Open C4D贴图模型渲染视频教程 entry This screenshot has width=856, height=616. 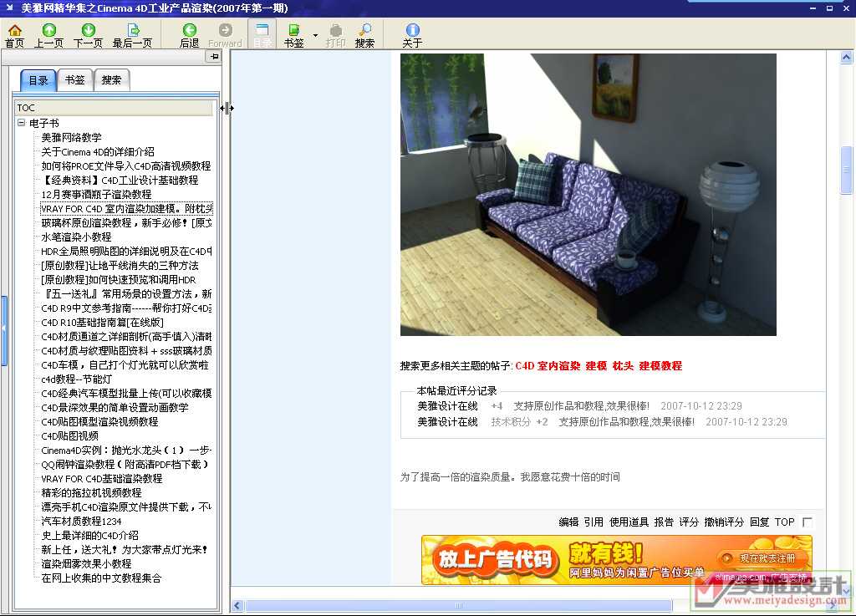[100, 421]
